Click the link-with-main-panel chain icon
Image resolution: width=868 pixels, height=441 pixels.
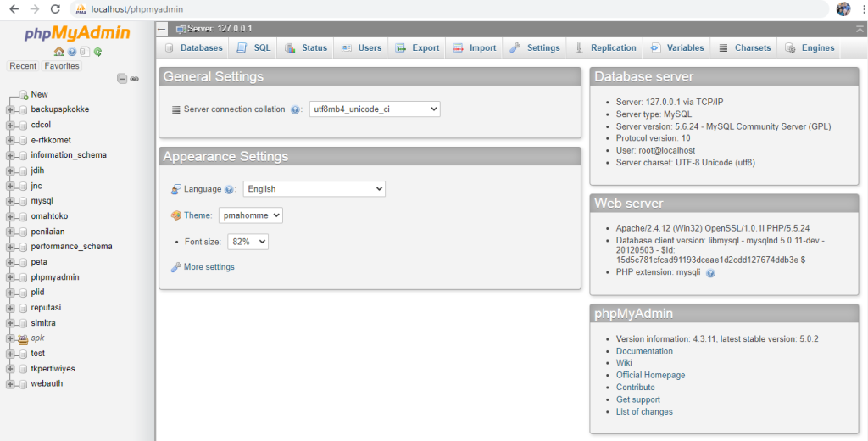click(135, 79)
